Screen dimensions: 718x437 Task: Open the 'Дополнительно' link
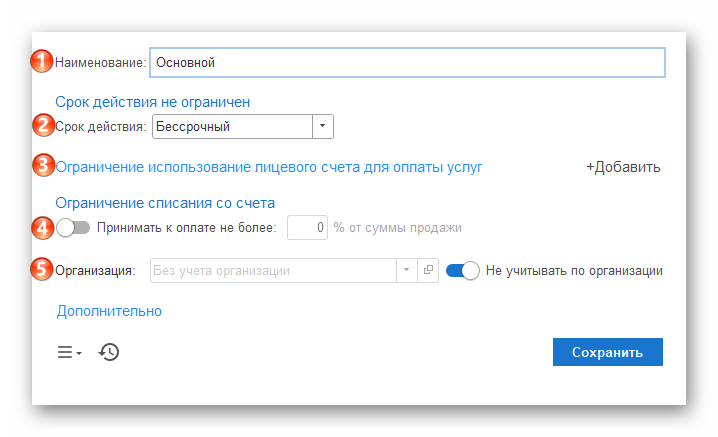click(x=109, y=311)
